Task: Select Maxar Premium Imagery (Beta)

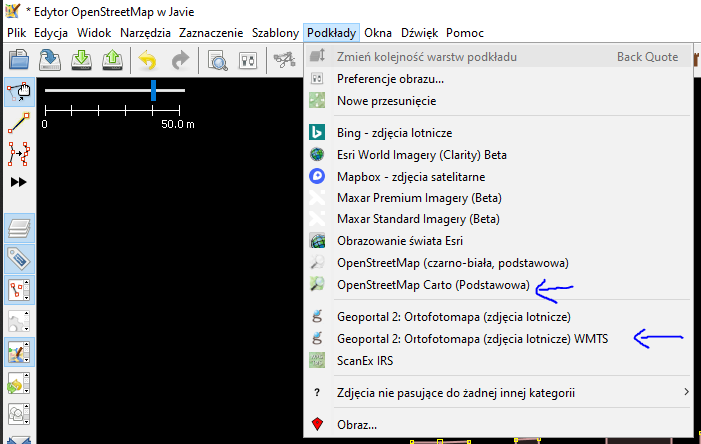Action: pos(498,198)
